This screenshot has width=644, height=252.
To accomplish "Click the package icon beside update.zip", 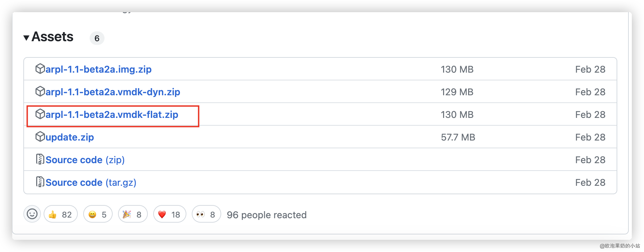I will click(x=40, y=137).
